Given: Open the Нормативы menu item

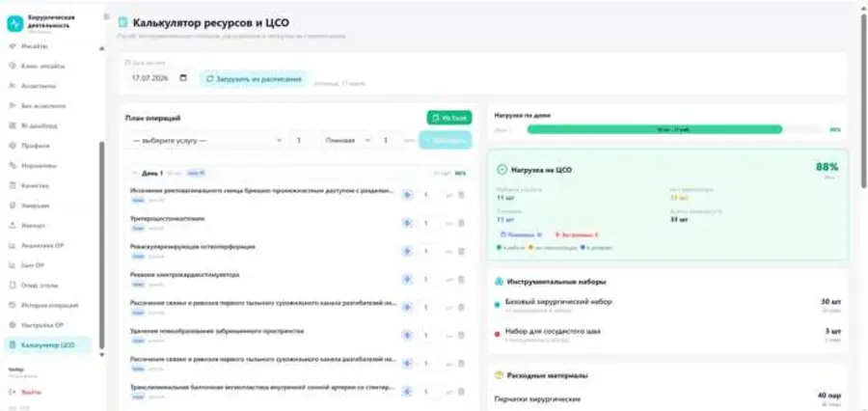Looking at the screenshot, I should (48, 166).
